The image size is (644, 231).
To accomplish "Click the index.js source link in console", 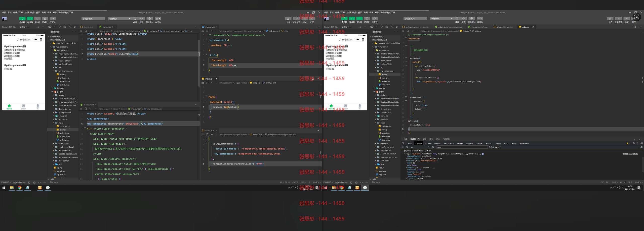I will (x=630, y=154).
